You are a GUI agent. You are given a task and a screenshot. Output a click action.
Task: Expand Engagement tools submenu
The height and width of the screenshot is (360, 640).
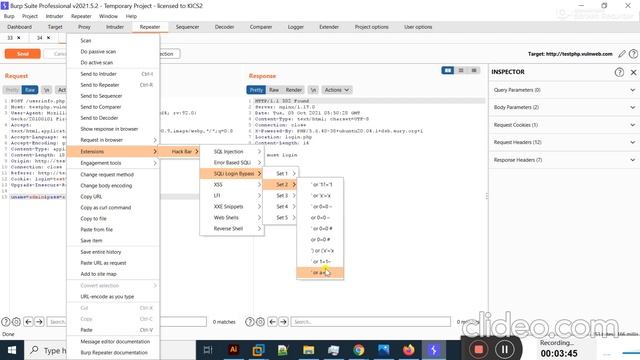click(113, 163)
